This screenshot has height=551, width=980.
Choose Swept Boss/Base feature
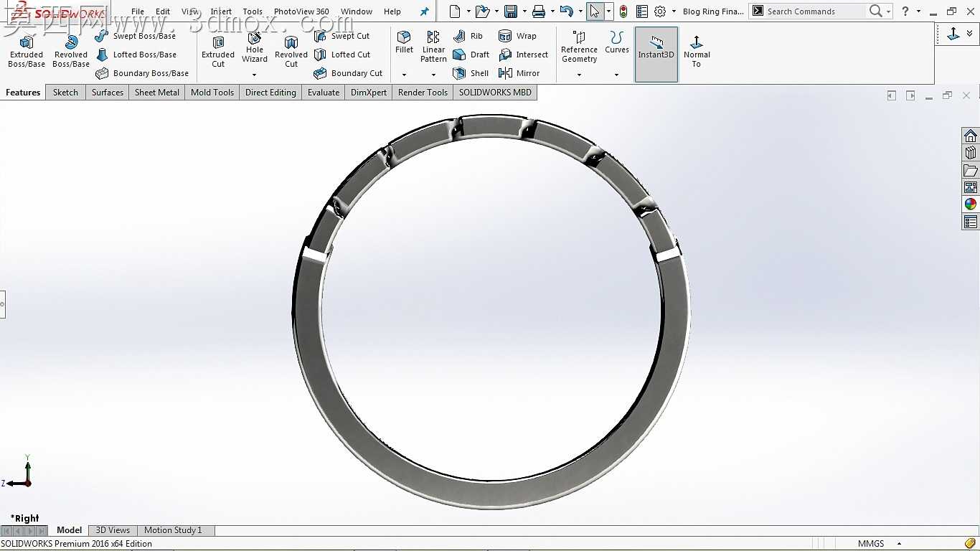point(136,36)
